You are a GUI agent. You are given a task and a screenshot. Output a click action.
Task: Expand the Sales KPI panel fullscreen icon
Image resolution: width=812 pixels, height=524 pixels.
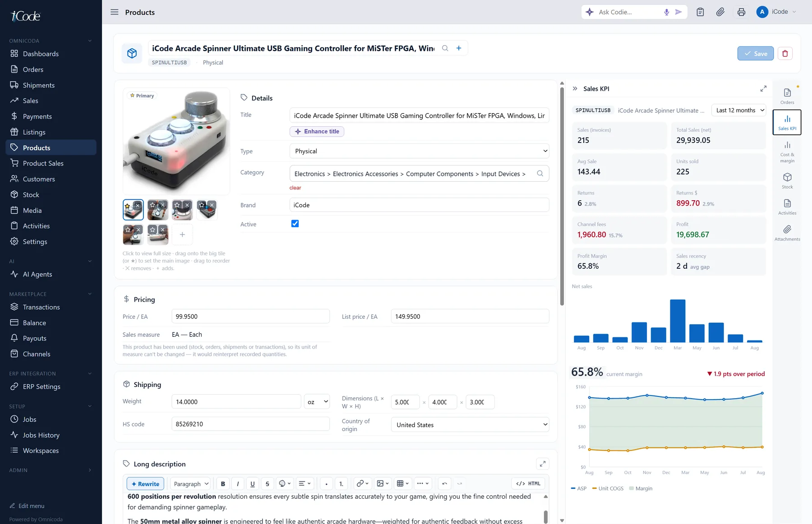[763, 88]
